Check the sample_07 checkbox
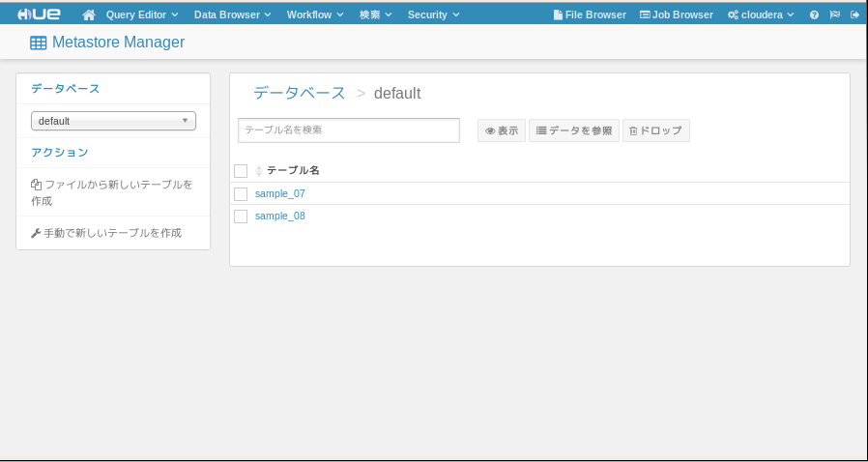Image resolution: width=868 pixels, height=462 pixels. [241, 194]
